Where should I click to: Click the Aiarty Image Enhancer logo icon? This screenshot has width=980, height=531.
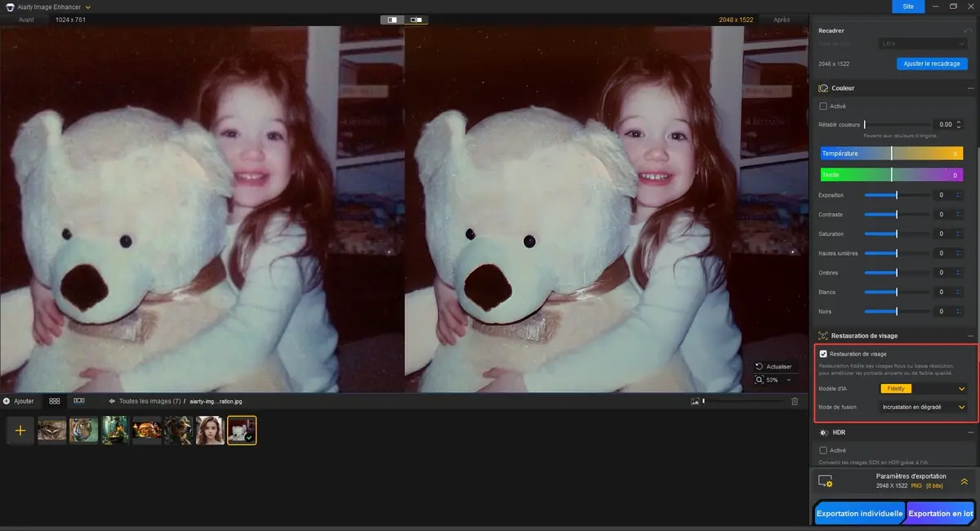(8, 7)
